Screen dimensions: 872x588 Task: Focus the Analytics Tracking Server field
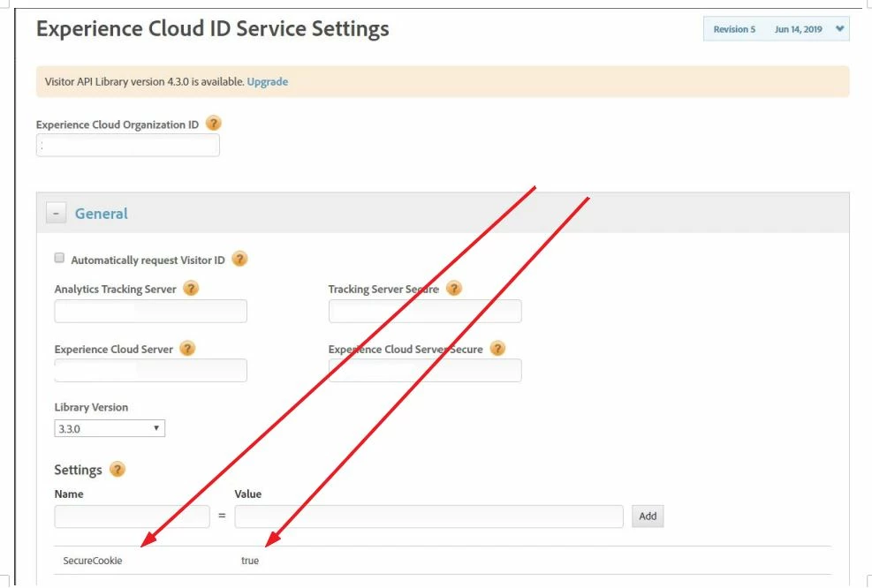click(151, 312)
